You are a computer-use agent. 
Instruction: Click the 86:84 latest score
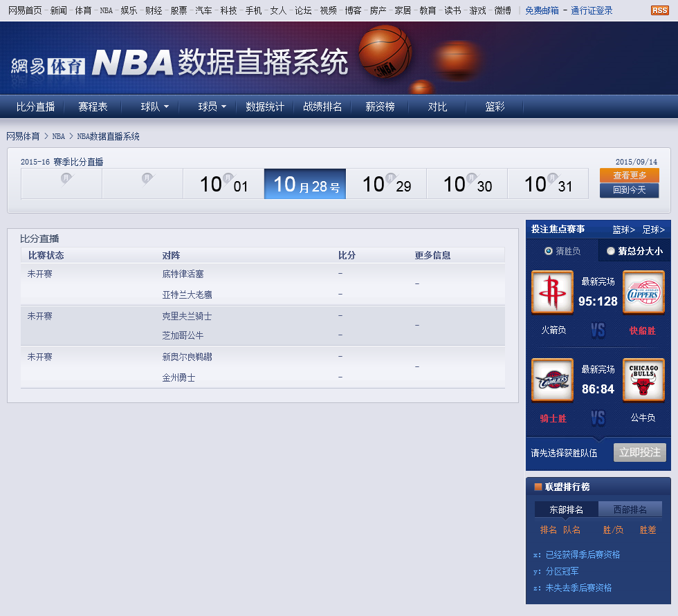click(x=598, y=389)
